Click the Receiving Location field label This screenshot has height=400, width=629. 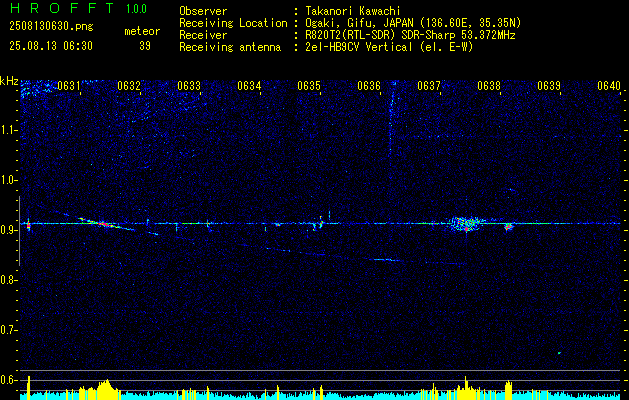click(233, 23)
